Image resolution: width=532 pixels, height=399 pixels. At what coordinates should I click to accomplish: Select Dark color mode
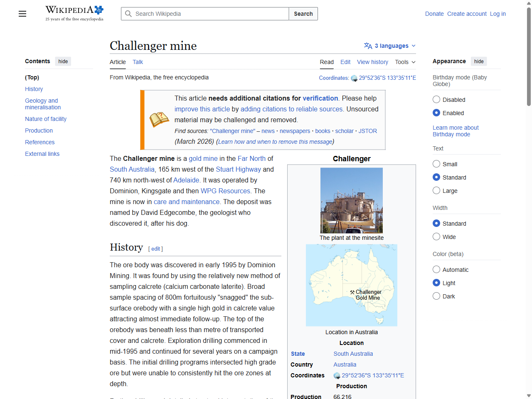436,296
